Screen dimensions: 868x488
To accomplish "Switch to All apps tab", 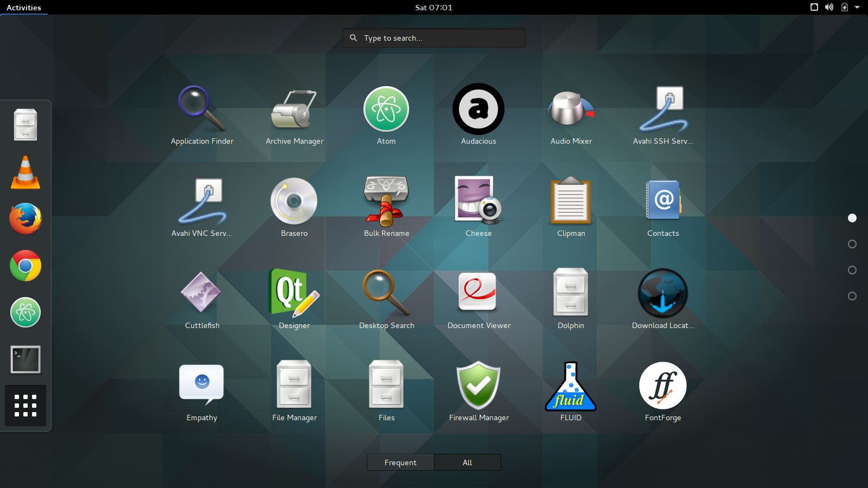I will click(x=468, y=463).
